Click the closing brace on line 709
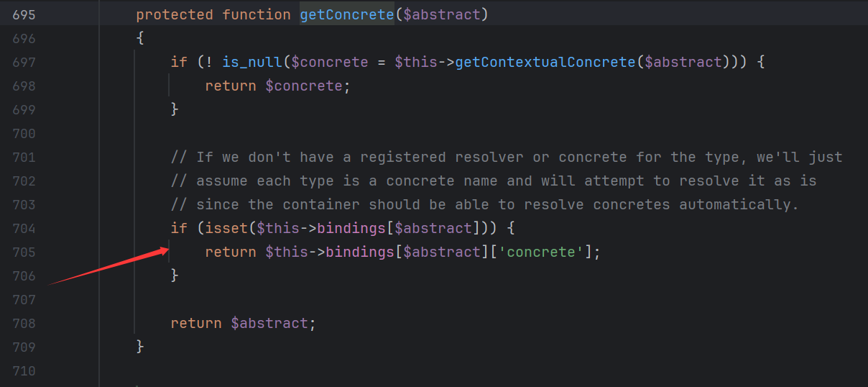 (140, 347)
